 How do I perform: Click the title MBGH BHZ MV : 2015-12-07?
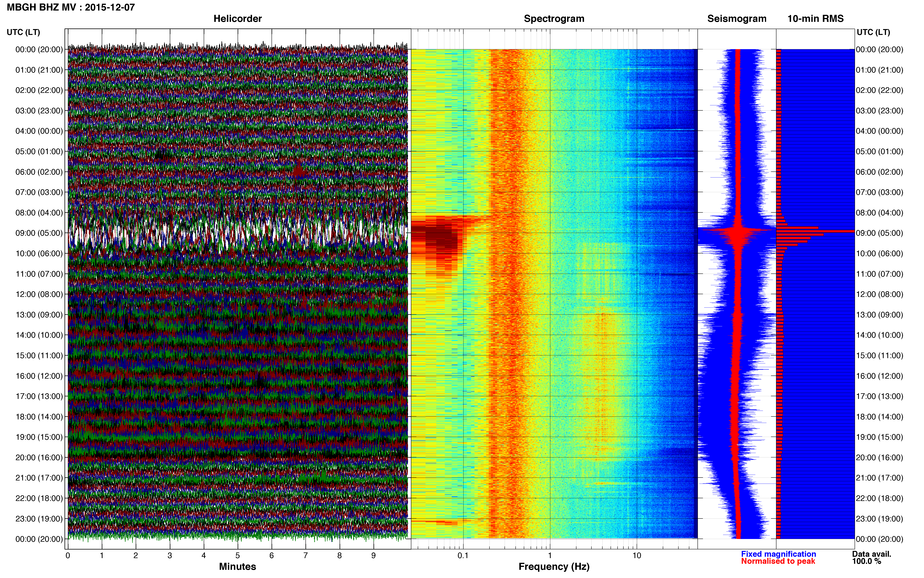71,7
